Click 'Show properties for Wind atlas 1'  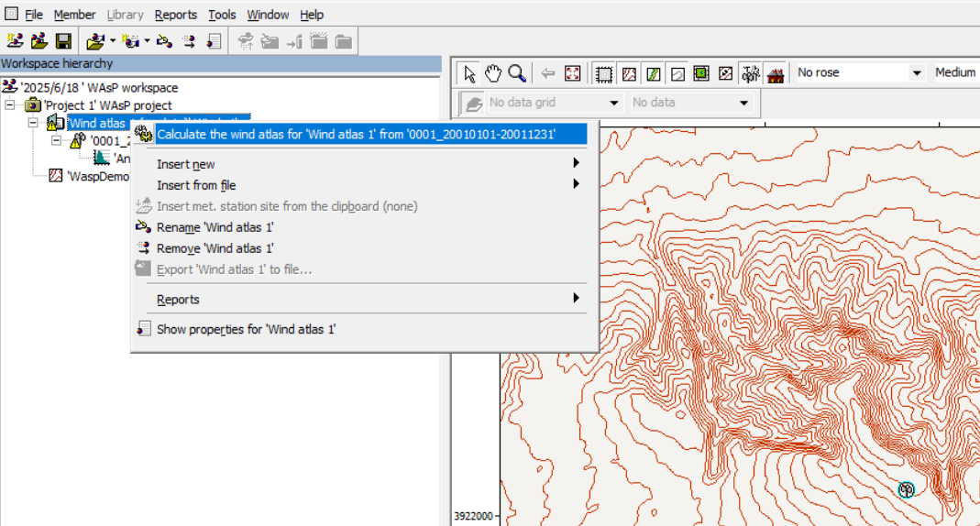click(x=246, y=329)
